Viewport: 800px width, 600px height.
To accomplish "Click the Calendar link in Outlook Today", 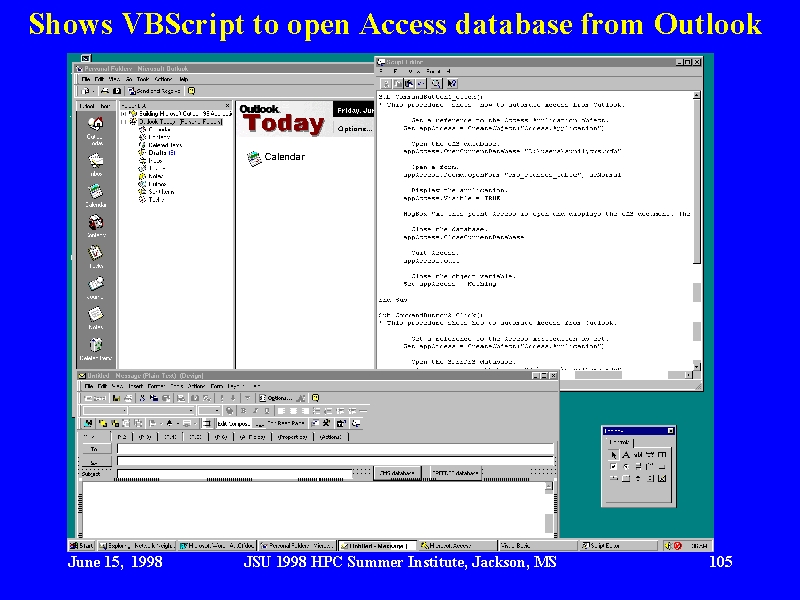I will [284, 157].
